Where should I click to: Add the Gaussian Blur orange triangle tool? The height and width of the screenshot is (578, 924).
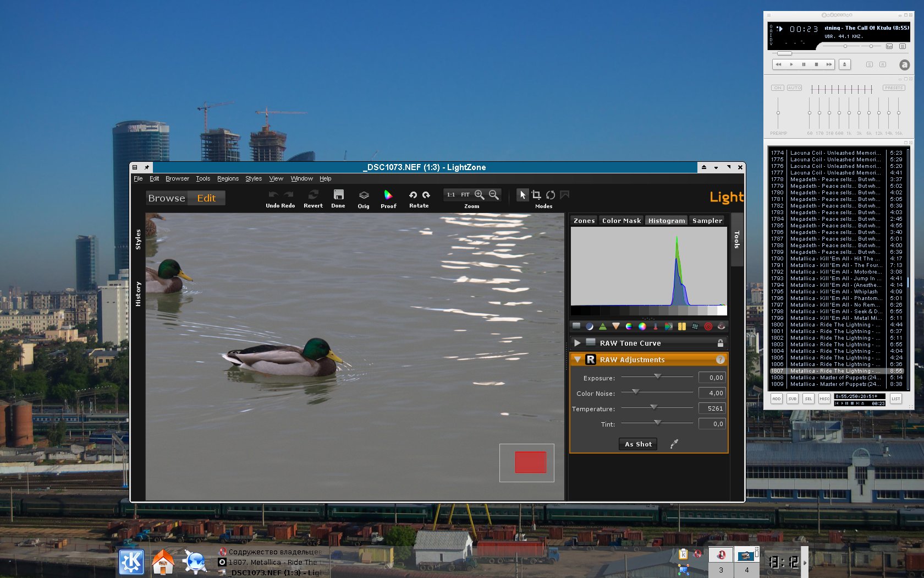[x=616, y=326]
